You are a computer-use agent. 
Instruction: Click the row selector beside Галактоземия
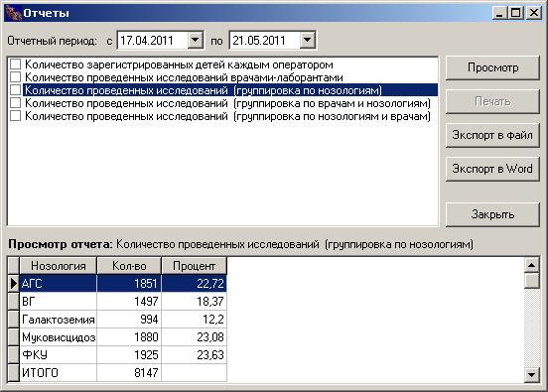(13, 320)
